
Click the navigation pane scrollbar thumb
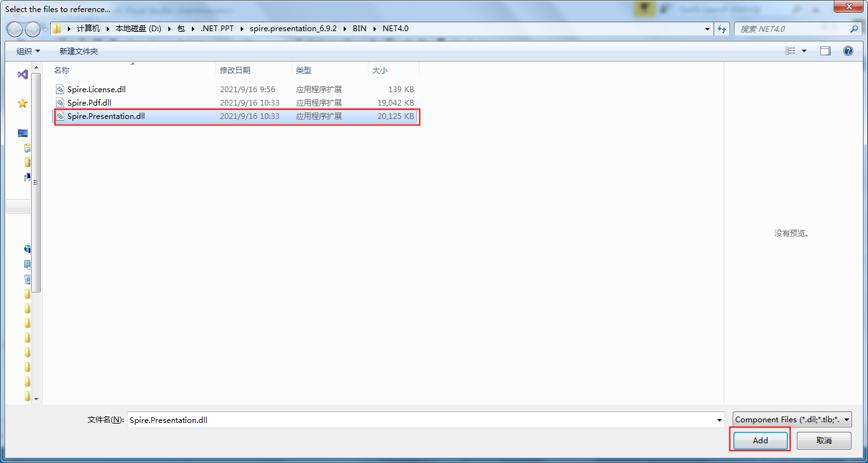coord(36,182)
